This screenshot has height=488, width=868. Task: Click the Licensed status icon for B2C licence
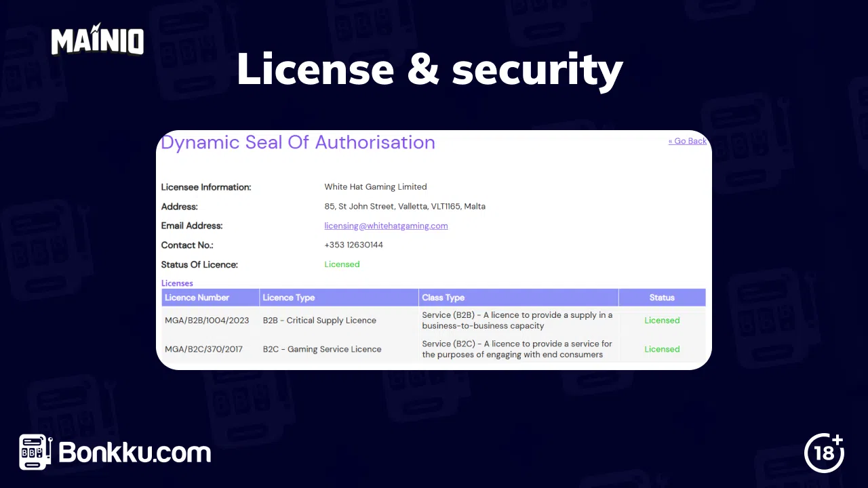point(662,349)
